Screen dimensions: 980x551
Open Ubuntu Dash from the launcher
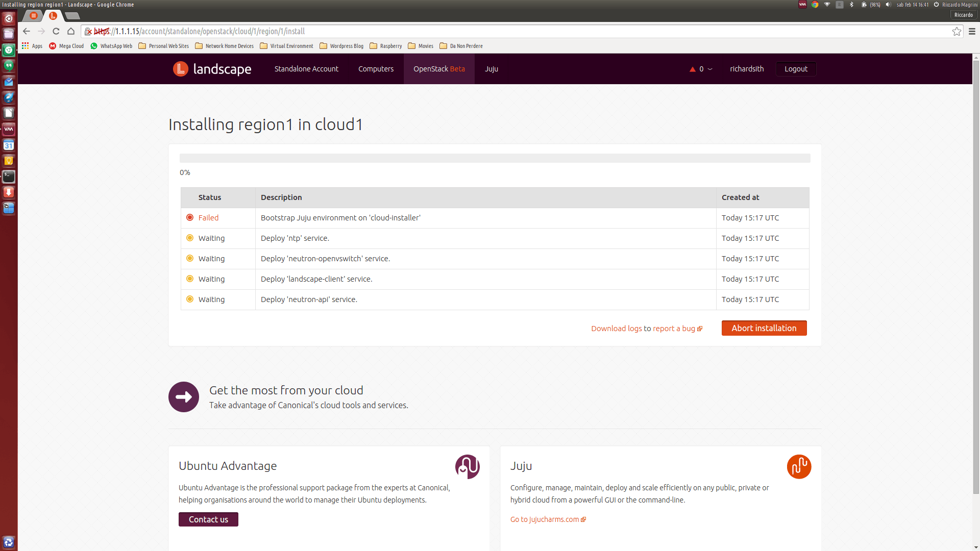pyautogui.click(x=9, y=18)
